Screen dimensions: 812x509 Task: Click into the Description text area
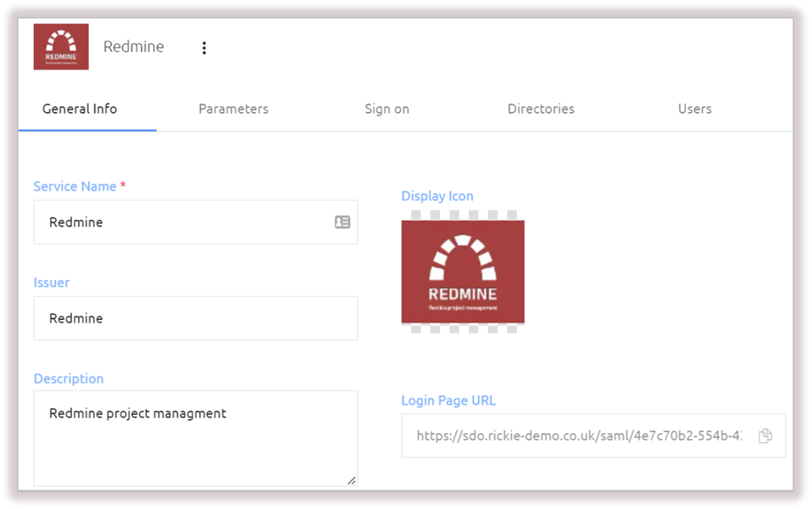196,439
